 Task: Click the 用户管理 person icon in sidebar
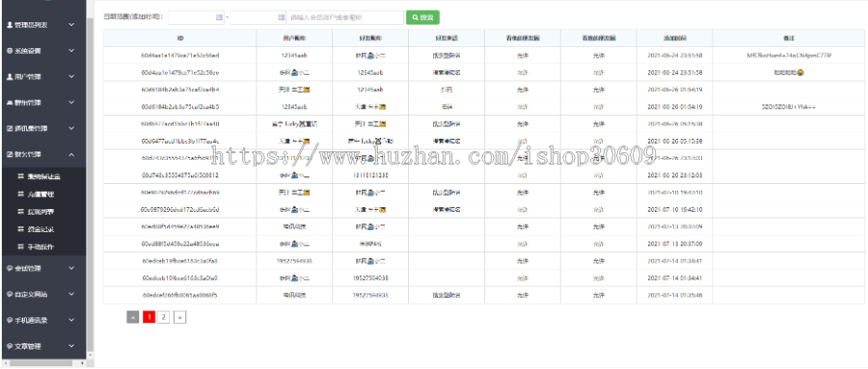(10, 77)
